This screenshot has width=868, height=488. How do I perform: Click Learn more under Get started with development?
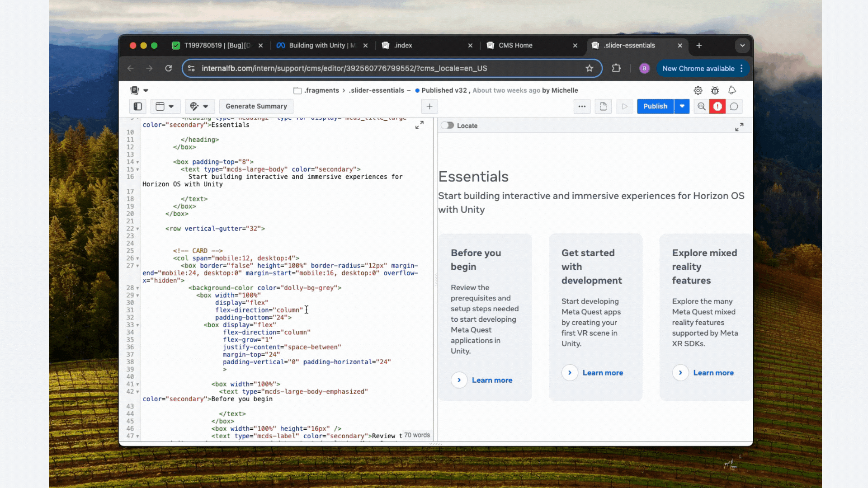[603, 373]
